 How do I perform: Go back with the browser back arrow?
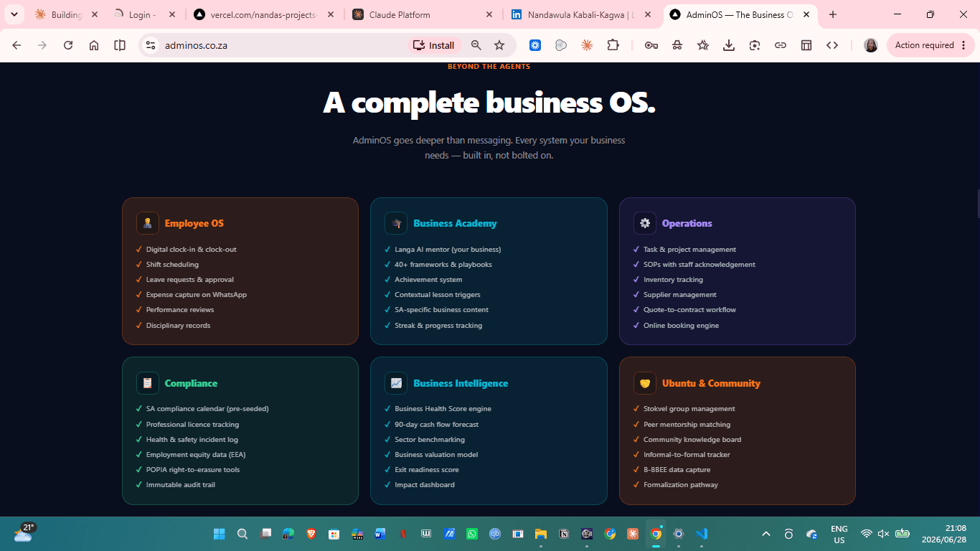tap(17, 45)
